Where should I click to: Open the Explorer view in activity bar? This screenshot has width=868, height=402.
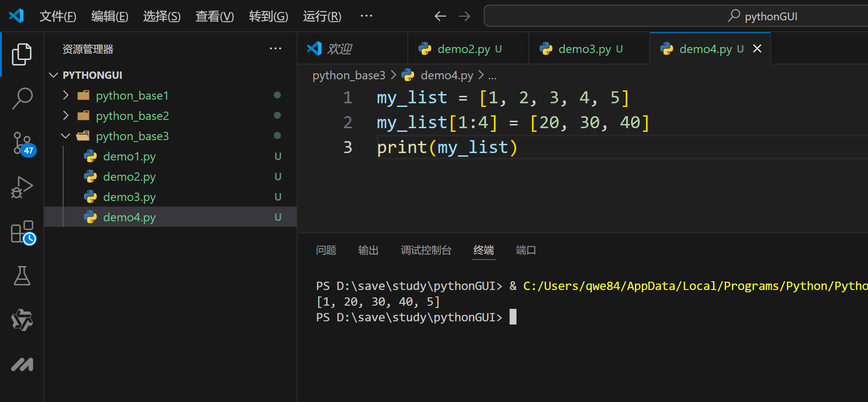click(x=22, y=54)
